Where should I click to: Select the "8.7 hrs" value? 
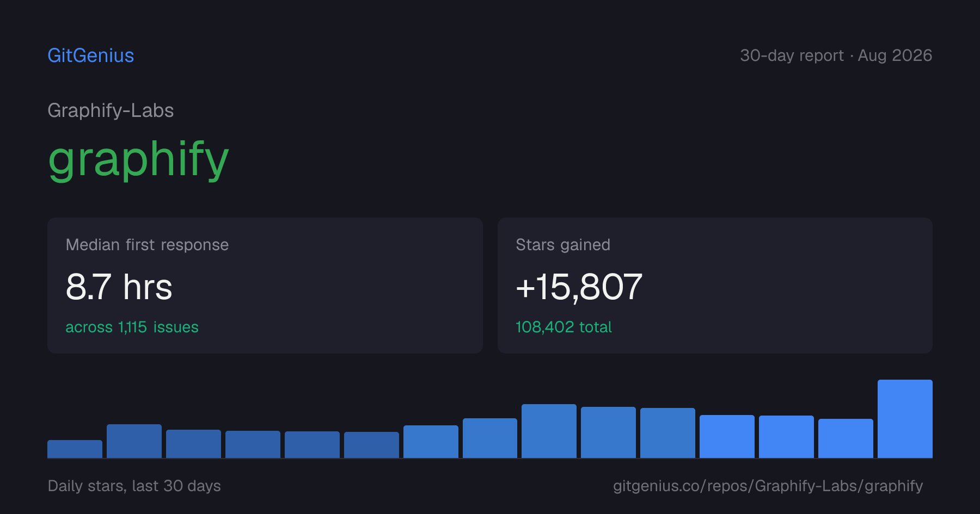[119, 287]
